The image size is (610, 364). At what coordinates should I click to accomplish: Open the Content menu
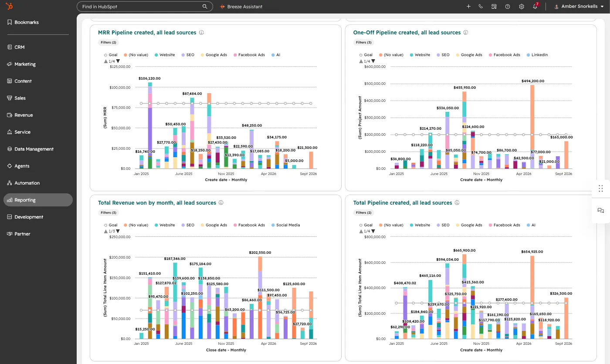point(20,81)
